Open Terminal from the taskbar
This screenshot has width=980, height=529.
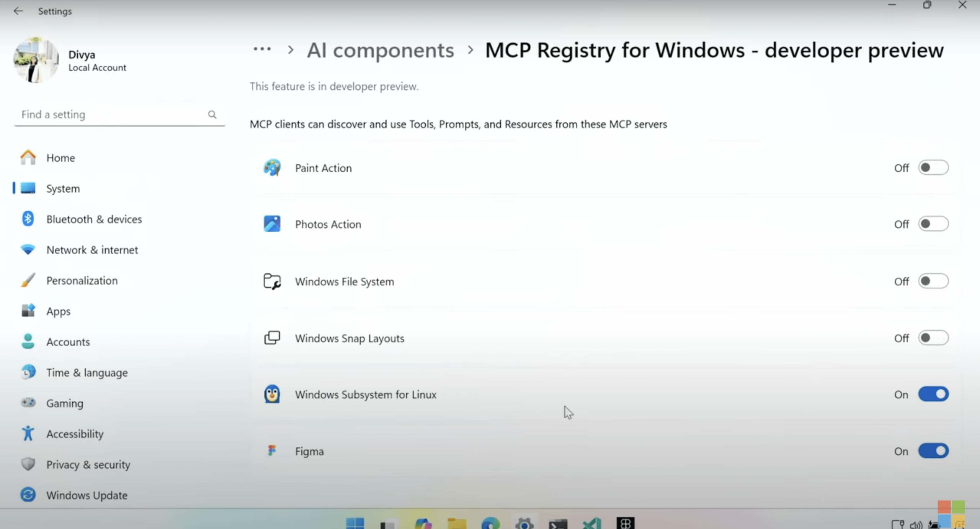point(558,524)
